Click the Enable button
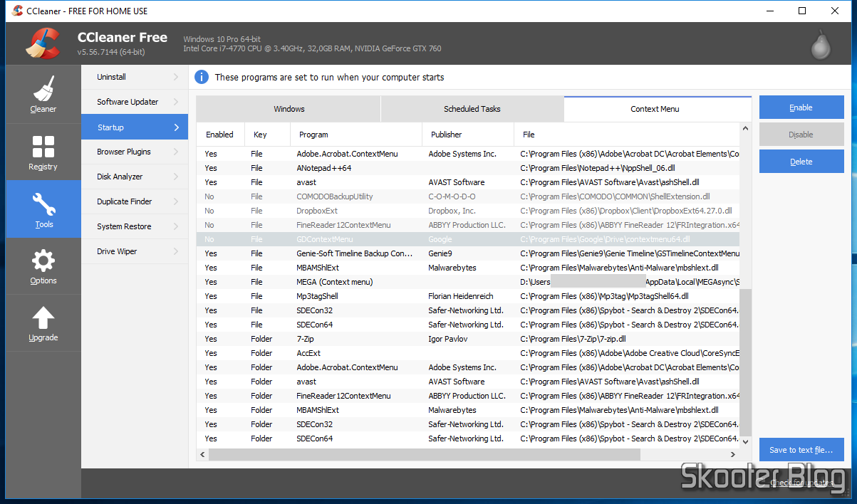857x504 pixels. (x=801, y=107)
